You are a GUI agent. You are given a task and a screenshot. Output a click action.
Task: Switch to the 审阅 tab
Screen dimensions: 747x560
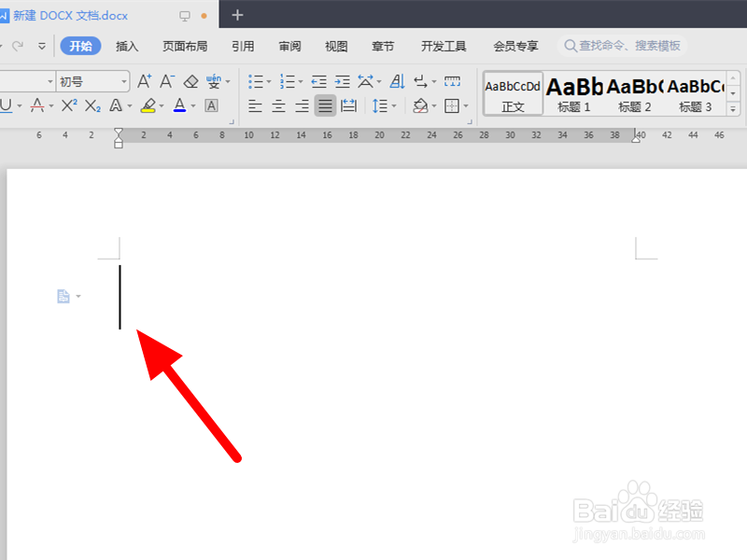[289, 46]
